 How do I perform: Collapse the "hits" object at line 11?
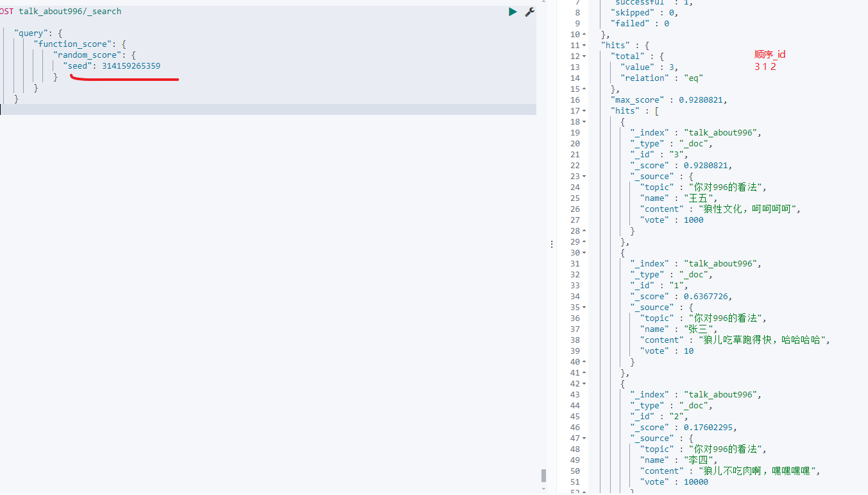(x=584, y=46)
